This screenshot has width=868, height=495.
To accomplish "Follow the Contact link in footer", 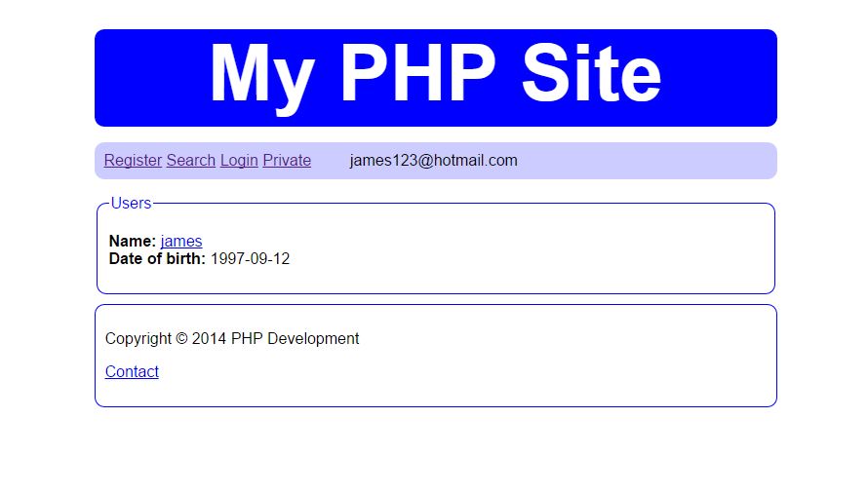I will pos(132,372).
